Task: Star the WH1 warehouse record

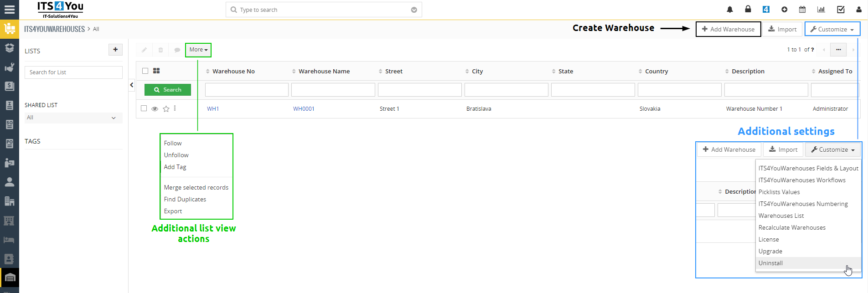Action: (166, 109)
